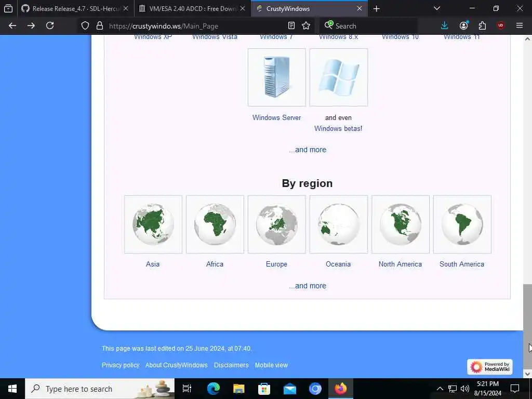The height and width of the screenshot is (399, 532).
Task: Launch Microsoft Edge from the taskbar
Action: pyautogui.click(x=214, y=389)
